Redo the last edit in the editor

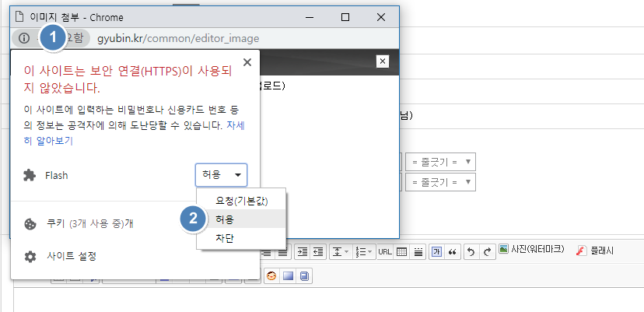[487, 251]
